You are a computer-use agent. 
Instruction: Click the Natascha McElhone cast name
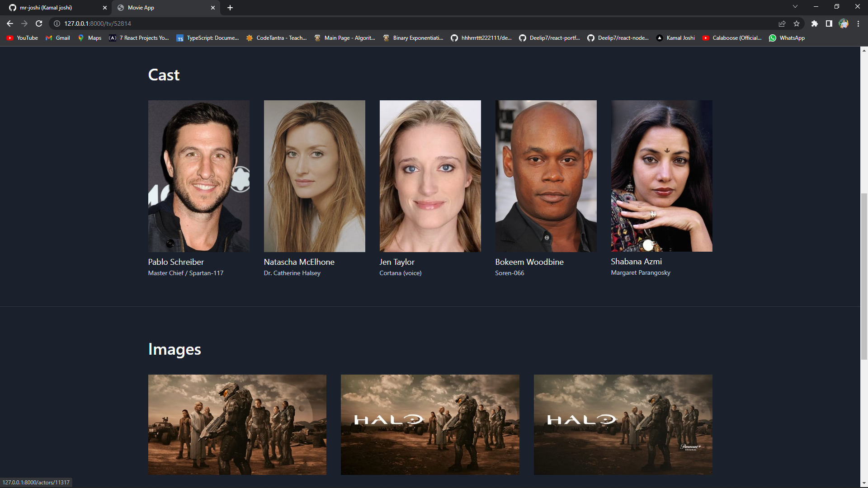coord(299,262)
